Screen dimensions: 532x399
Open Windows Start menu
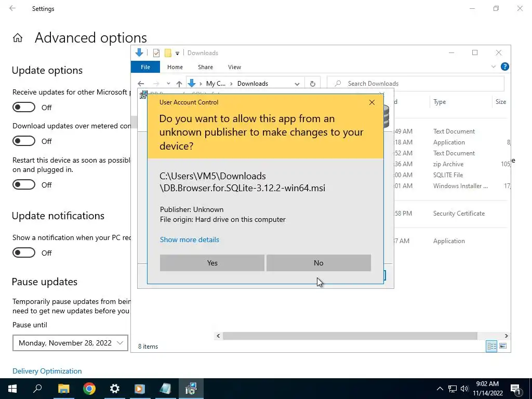point(12,389)
